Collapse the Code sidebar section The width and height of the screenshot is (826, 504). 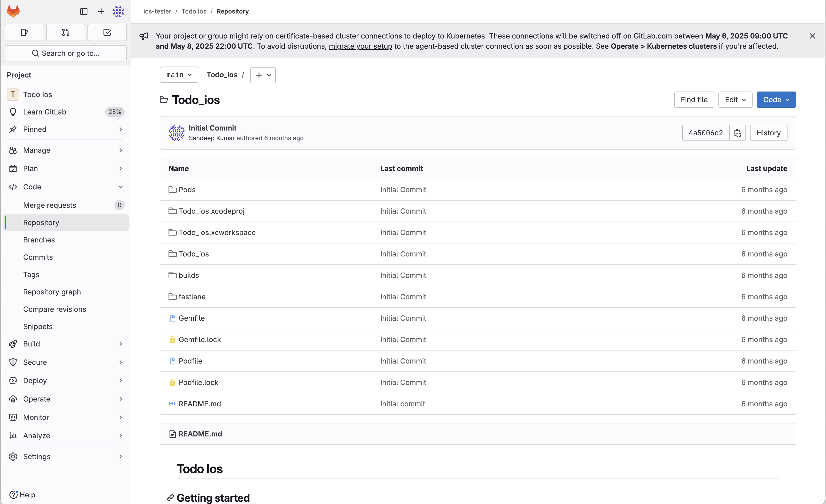(x=66, y=187)
